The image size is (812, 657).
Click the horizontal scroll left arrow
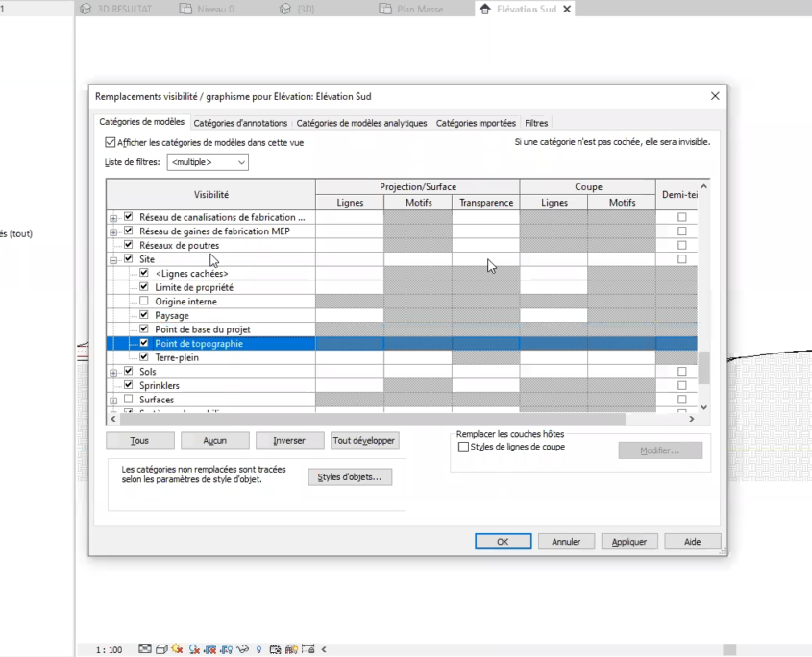coord(113,419)
